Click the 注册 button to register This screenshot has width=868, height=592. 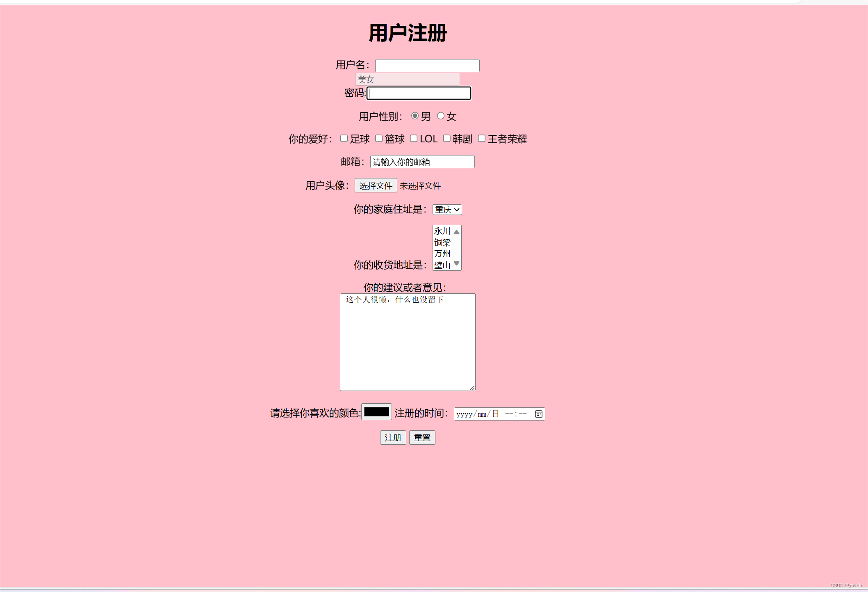point(392,437)
